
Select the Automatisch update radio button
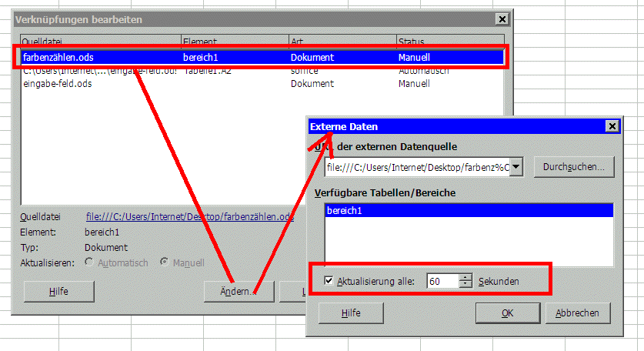pyautogui.click(x=91, y=263)
